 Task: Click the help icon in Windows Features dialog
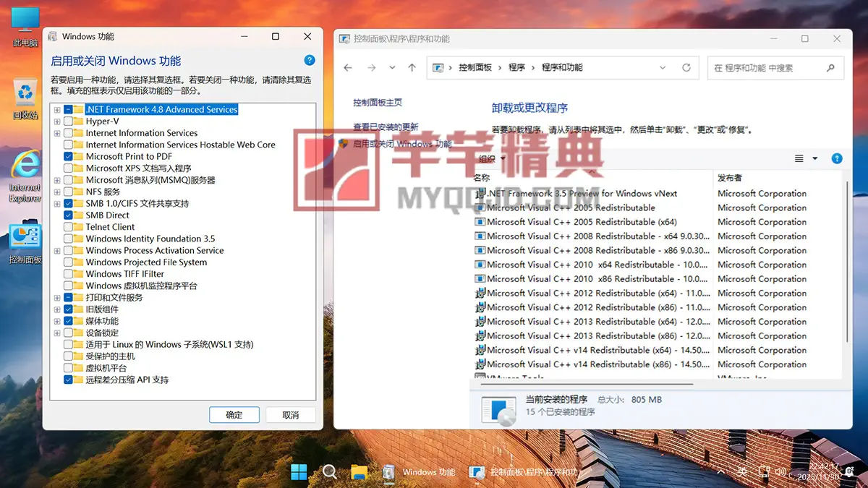pos(310,61)
